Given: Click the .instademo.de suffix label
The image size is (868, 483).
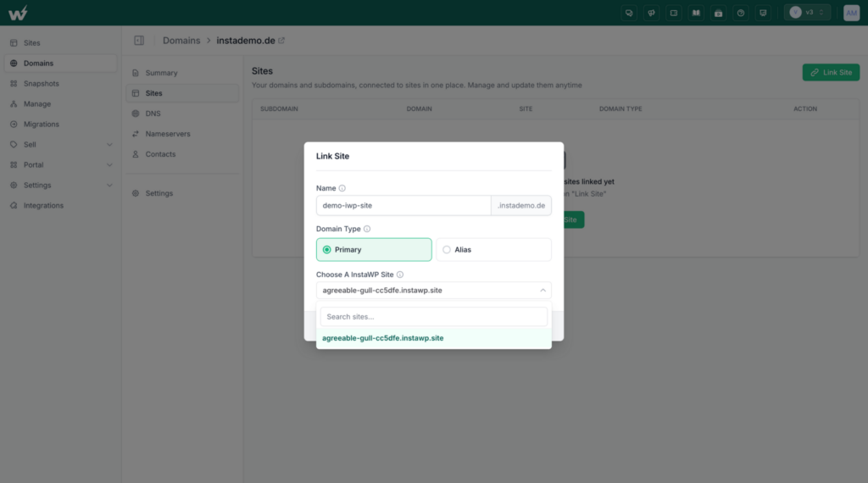Looking at the screenshot, I should [x=521, y=205].
